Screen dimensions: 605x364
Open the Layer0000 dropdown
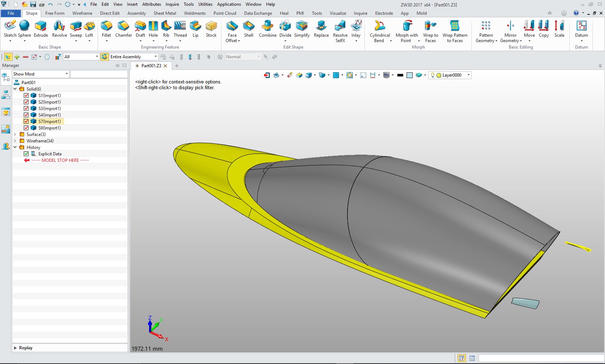coord(469,75)
